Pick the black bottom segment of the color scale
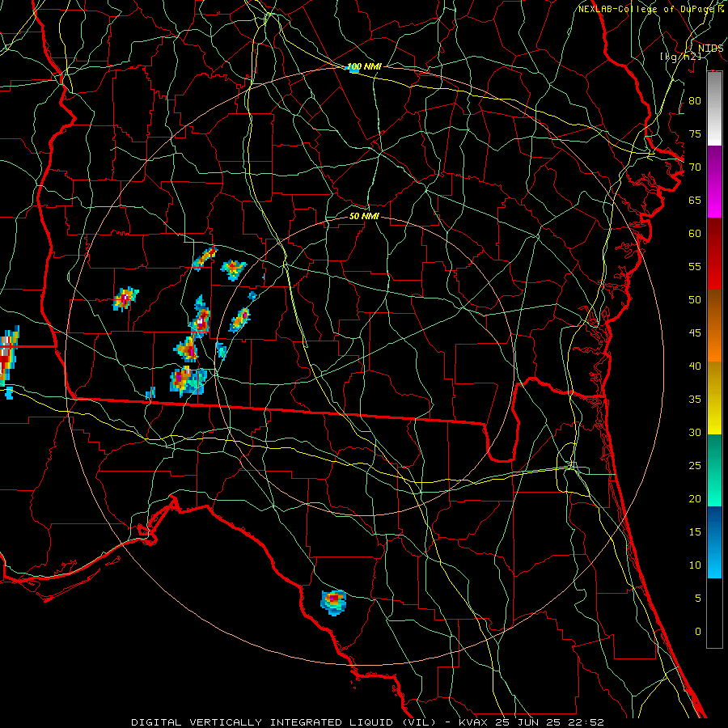Screen dimensions: 728x728 [714, 613]
